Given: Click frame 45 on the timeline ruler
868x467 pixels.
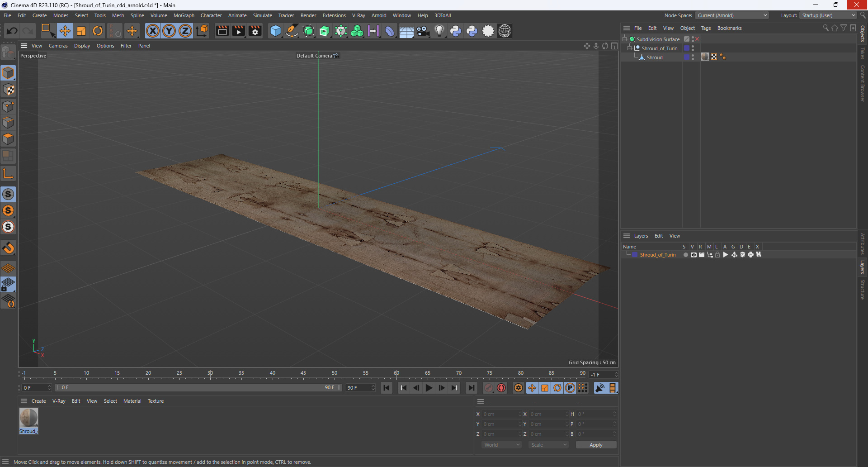Looking at the screenshot, I should (x=303, y=375).
